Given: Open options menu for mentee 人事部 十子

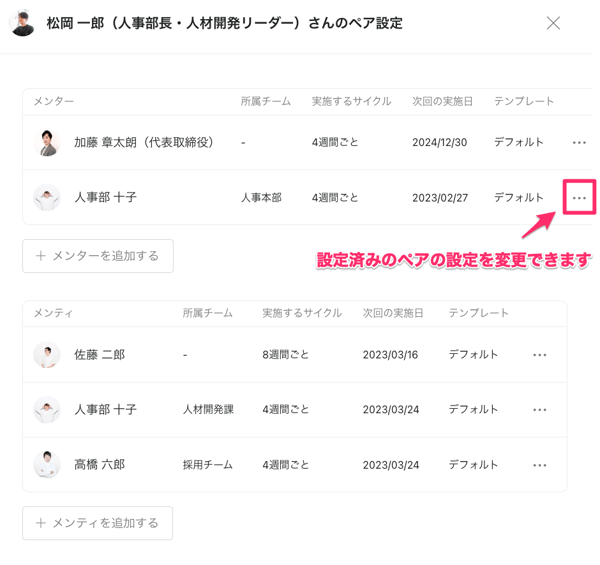Looking at the screenshot, I should (x=539, y=410).
